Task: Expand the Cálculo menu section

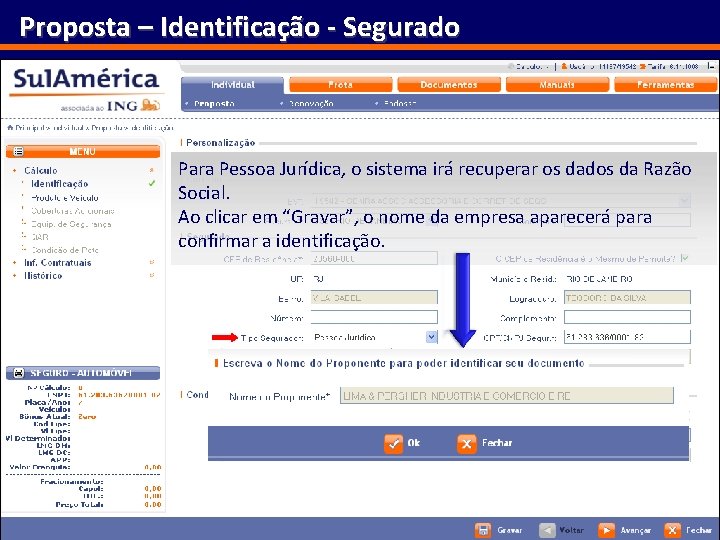Action: click(40, 171)
